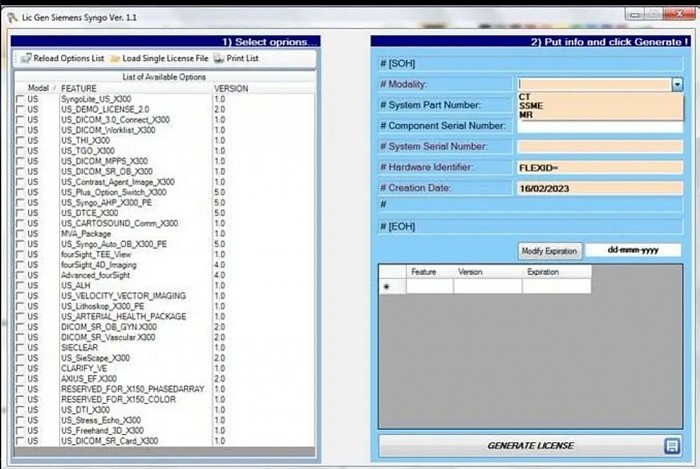The height and width of the screenshot is (469, 700).
Task: Click the System Serial Number field
Action: pyautogui.click(x=600, y=146)
